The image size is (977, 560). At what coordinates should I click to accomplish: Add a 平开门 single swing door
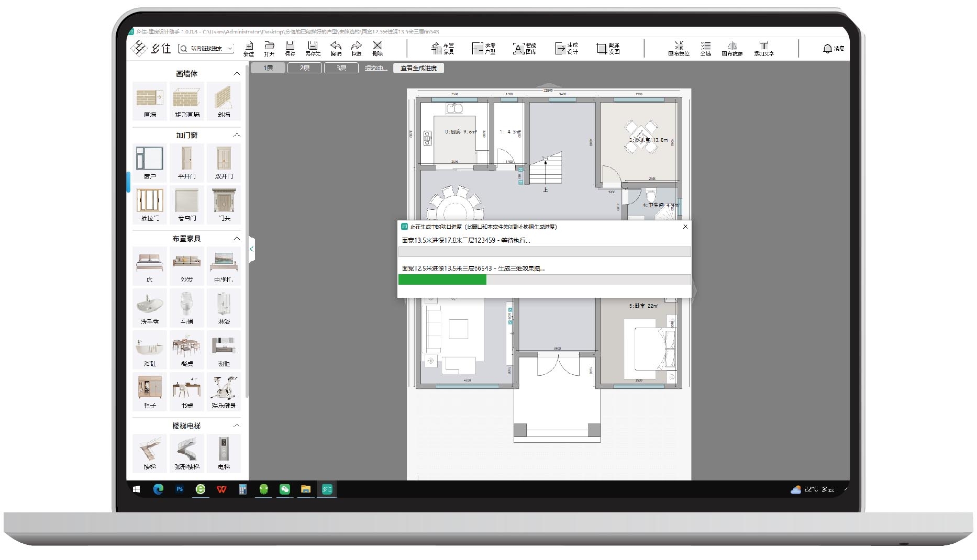[187, 162]
